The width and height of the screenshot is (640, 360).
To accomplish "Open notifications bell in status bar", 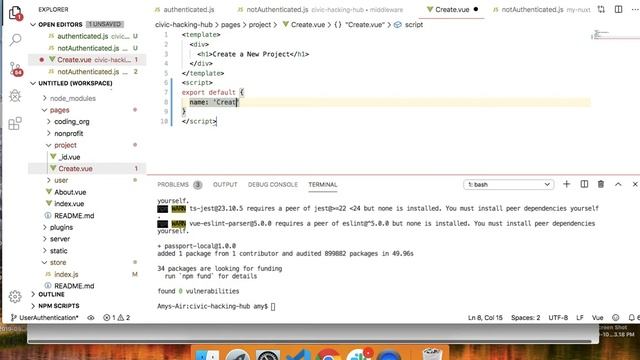I will 633,318.
